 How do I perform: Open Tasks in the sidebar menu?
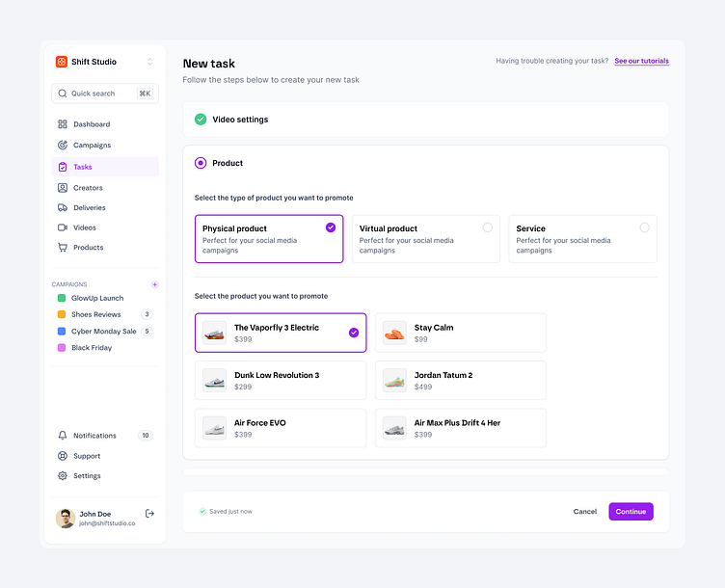83,167
